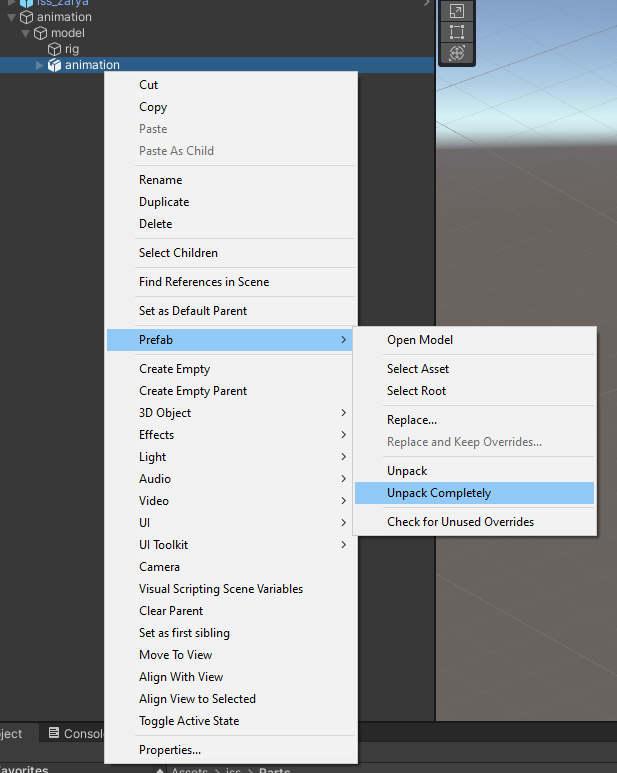Click the root animation object cube icon
The width and height of the screenshot is (617, 773).
(x=27, y=17)
